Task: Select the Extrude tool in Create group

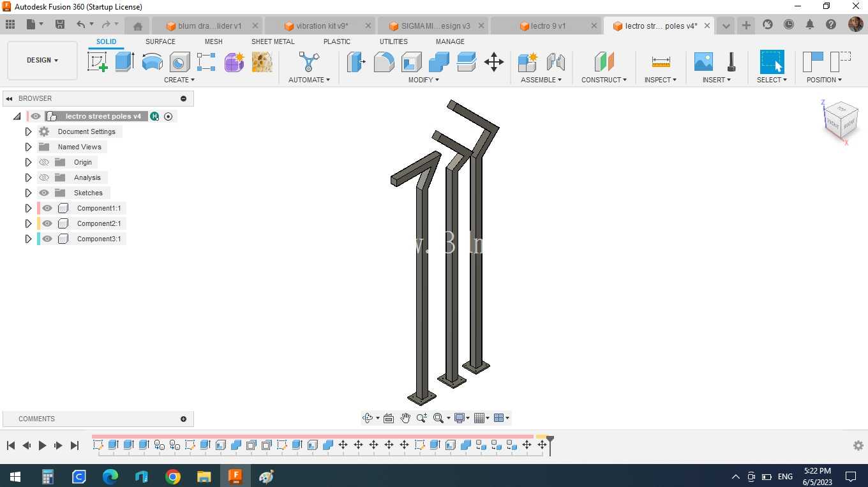Action: click(x=124, y=62)
